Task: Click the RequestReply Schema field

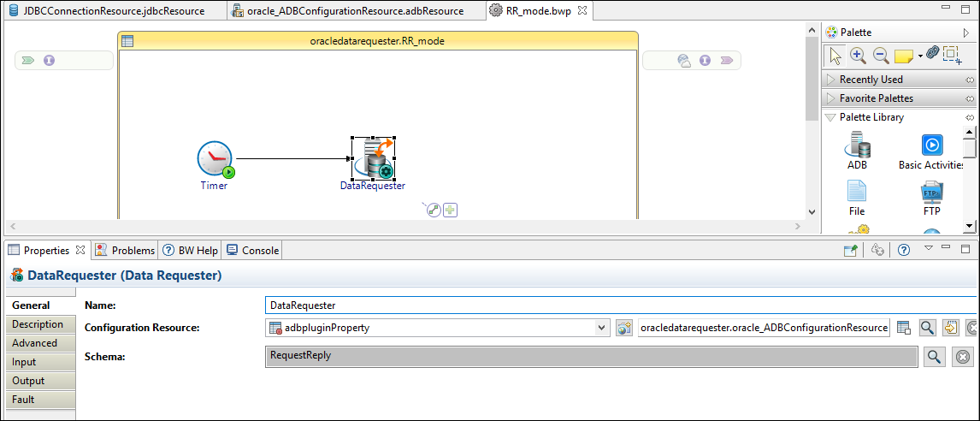Action: click(x=591, y=357)
